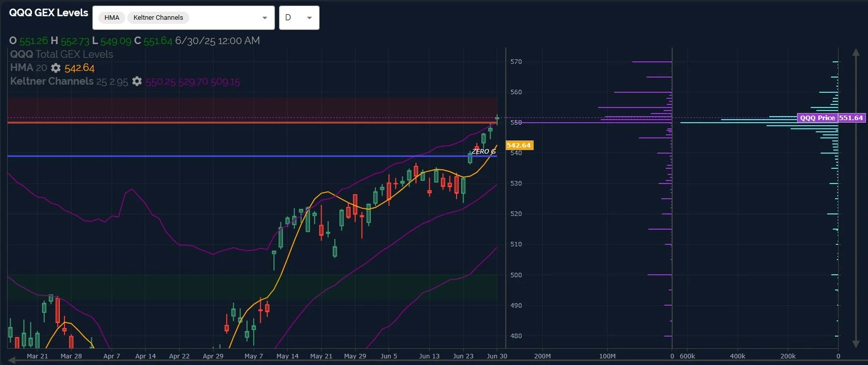868x365 pixels.
Task: Click the Jun 13 date label
Action: [x=429, y=356]
